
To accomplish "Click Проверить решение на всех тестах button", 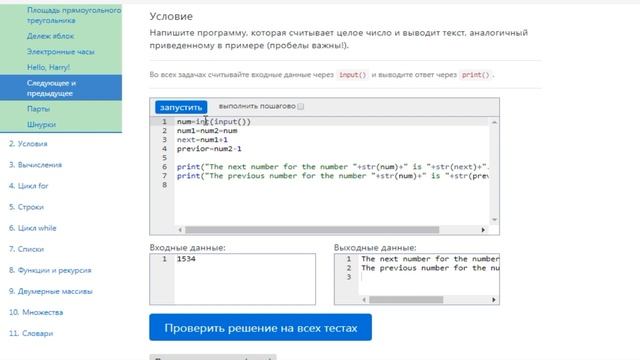I will click(260, 327).
